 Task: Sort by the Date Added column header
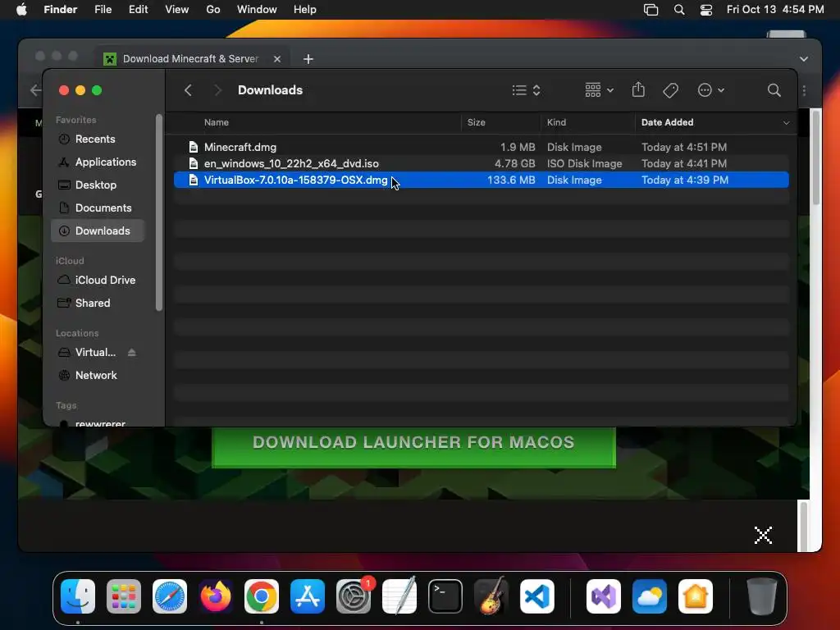click(x=667, y=122)
